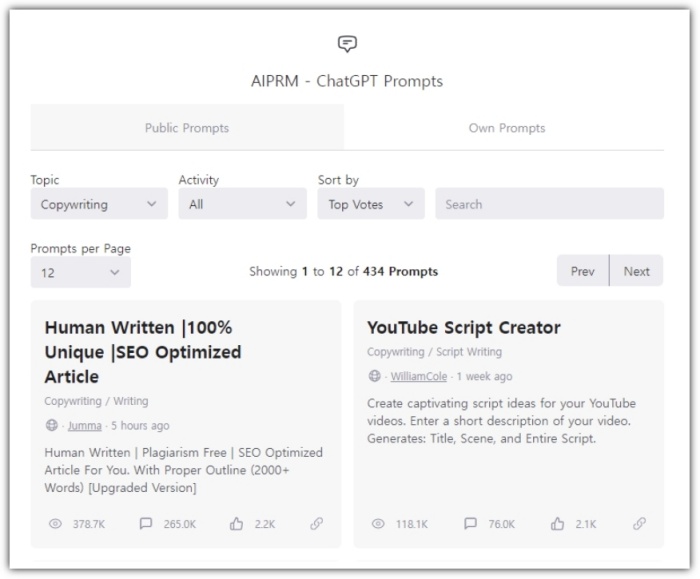Image resolution: width=700 pixels, height=579 pixels.
Task: Click the '2.1K' votes count
Action: (586, 524)
